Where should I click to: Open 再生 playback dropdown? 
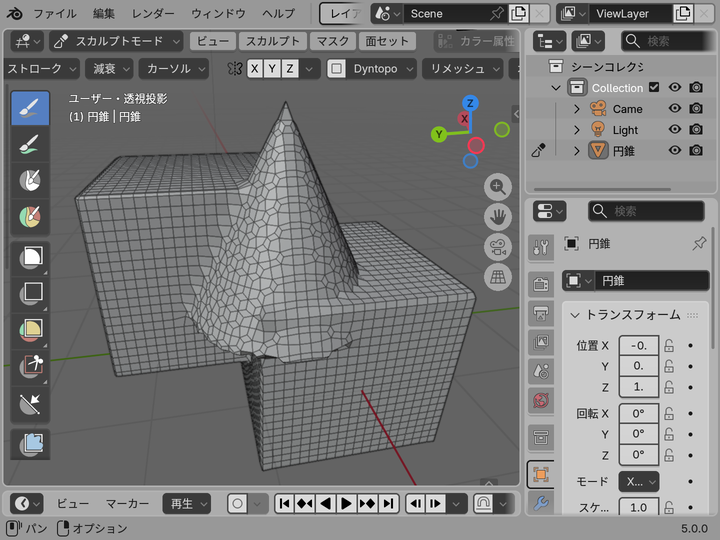(187, 504)
